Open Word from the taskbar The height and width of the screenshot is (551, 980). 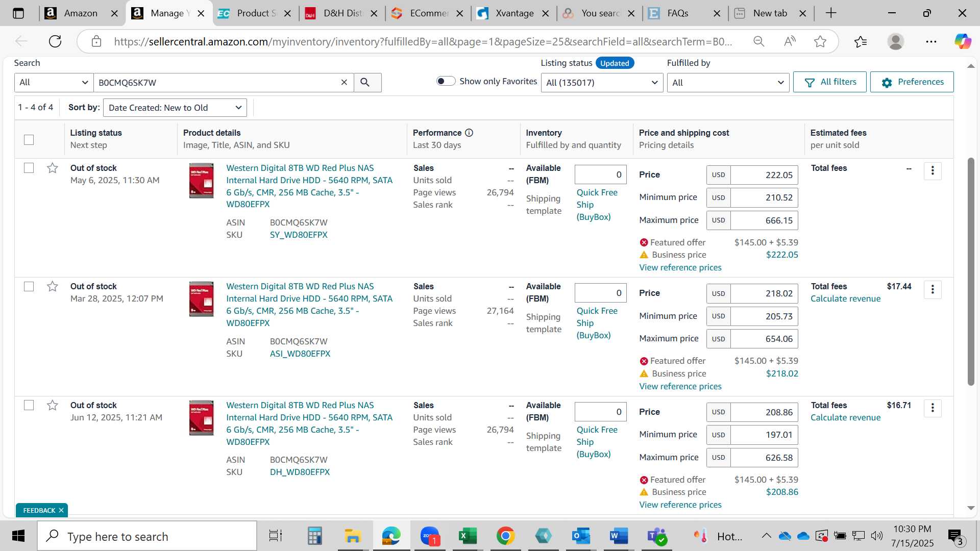619,536
